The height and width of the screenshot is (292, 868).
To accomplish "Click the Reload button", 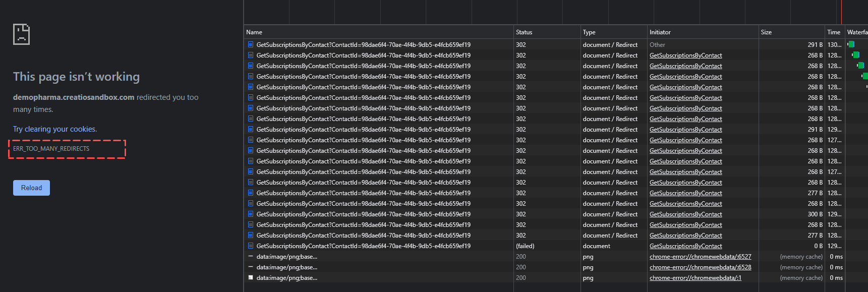I will 31,188.
